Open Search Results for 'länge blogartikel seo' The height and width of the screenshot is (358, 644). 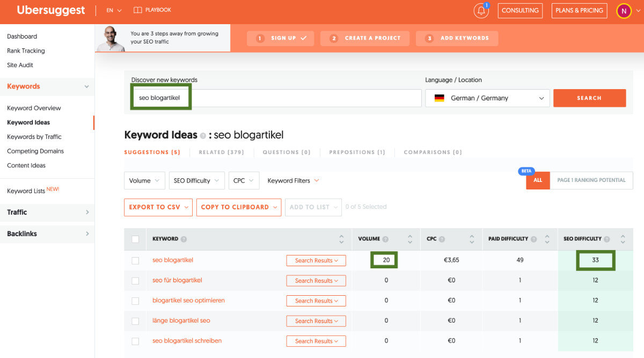tap(316, 321)
